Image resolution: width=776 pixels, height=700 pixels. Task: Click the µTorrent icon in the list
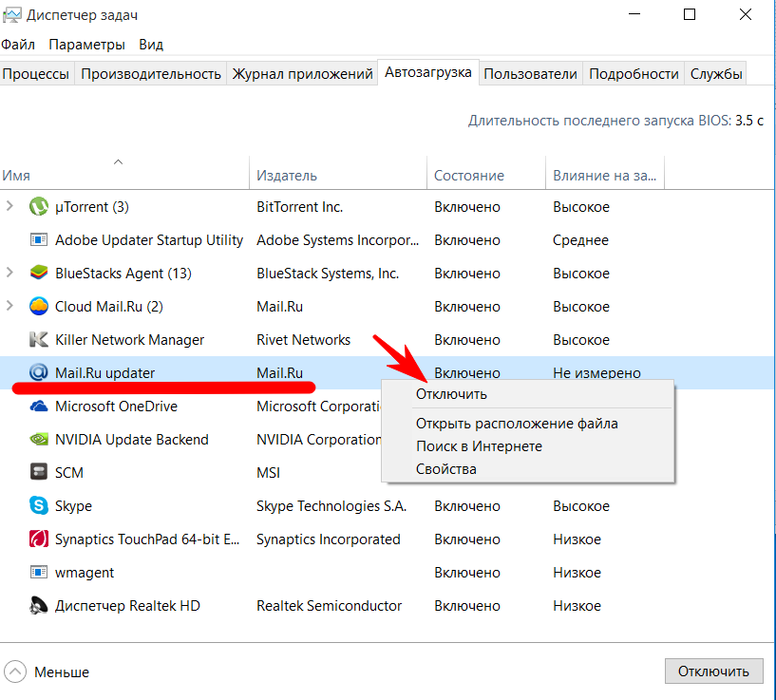(39, 207)
